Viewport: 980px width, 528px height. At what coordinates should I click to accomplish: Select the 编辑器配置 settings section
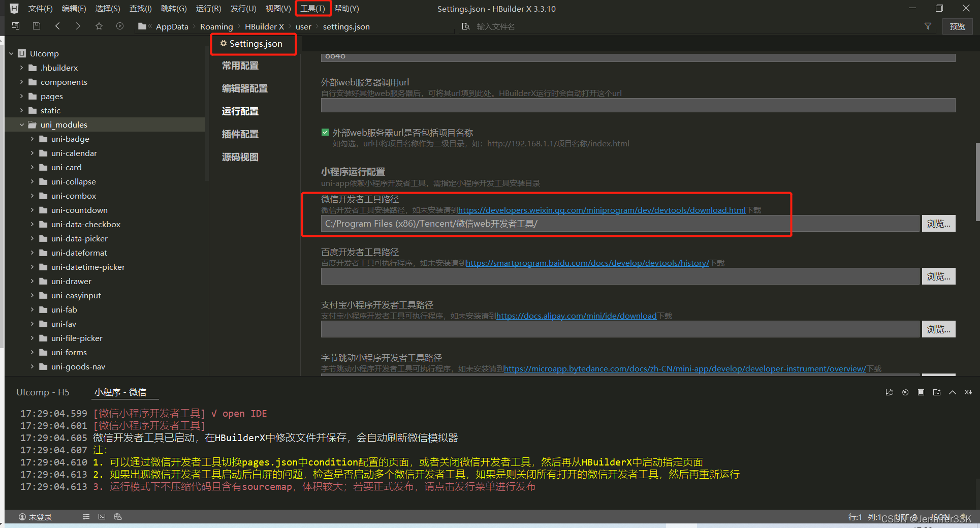[245, 88]
